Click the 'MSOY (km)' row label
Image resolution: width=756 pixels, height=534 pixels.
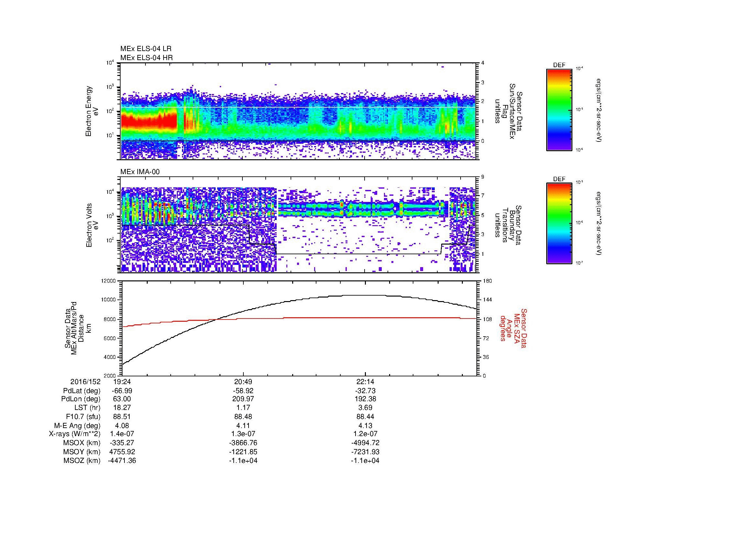(x=82, y=452)
